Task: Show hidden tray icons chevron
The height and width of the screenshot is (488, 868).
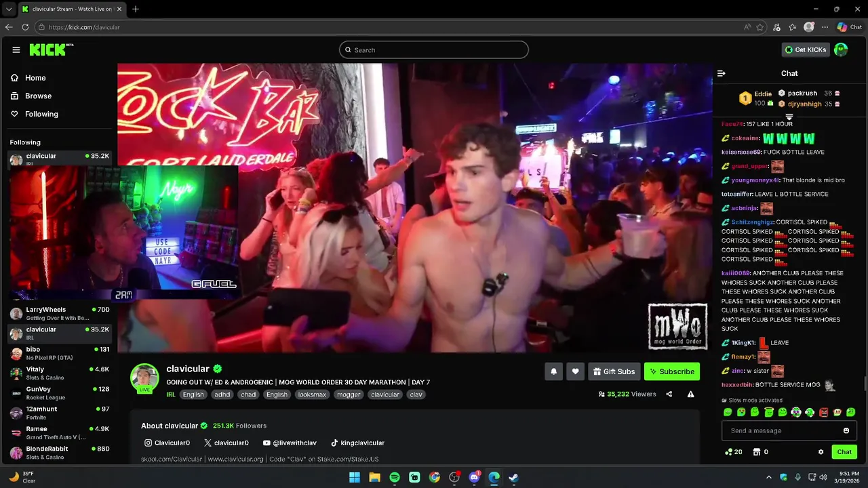Action: click(x=769, y=477)
